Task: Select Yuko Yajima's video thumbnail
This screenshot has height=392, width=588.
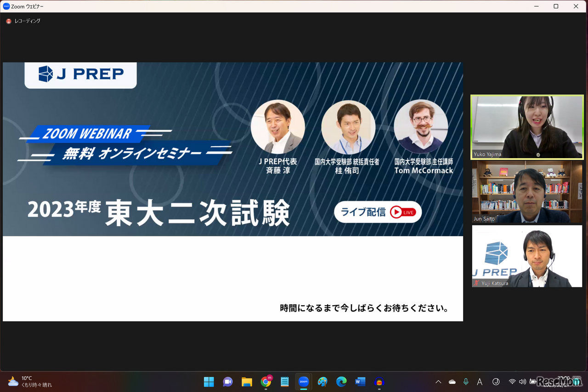Action: (x=526, y=127)
